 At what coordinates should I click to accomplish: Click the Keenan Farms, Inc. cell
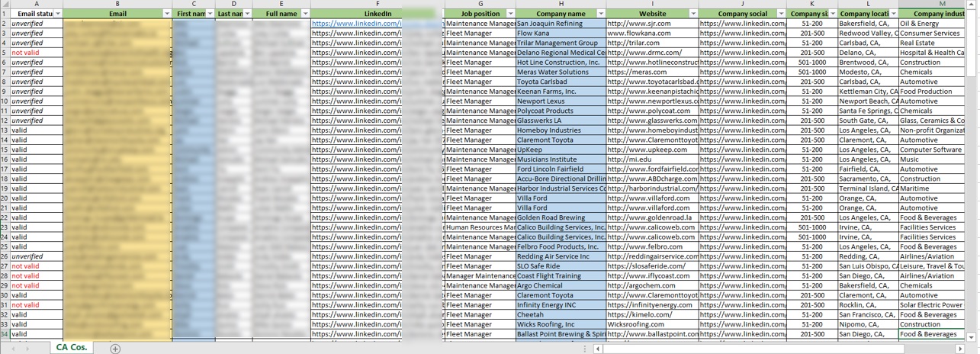pyautogui.click(x=561, y=92)
